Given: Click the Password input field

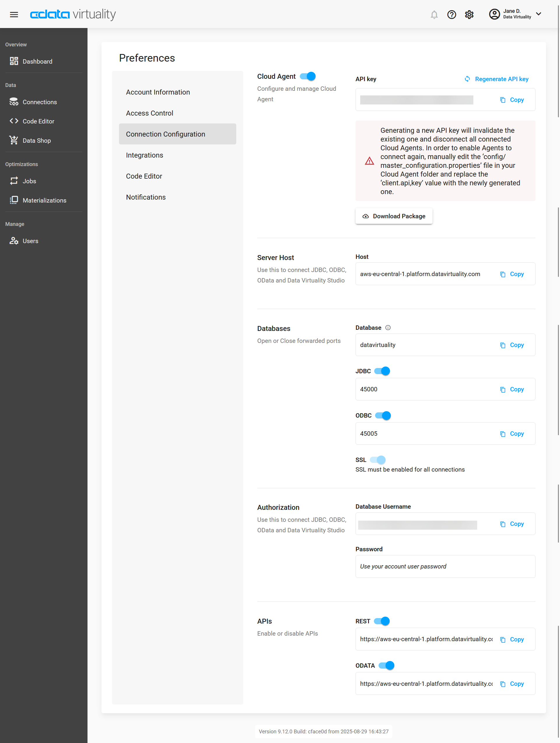Looking at the screenshot, I should pos(445,566).
